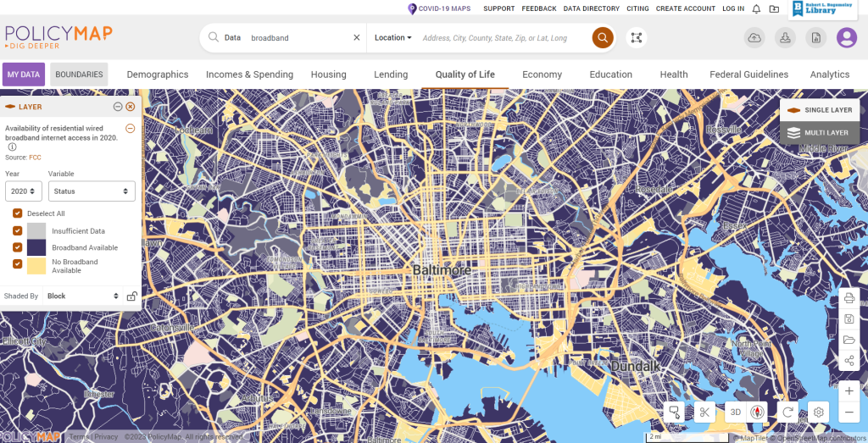Open the Quality of Life menu
This screenshot has width=868, height=443.
click(465, 75)
